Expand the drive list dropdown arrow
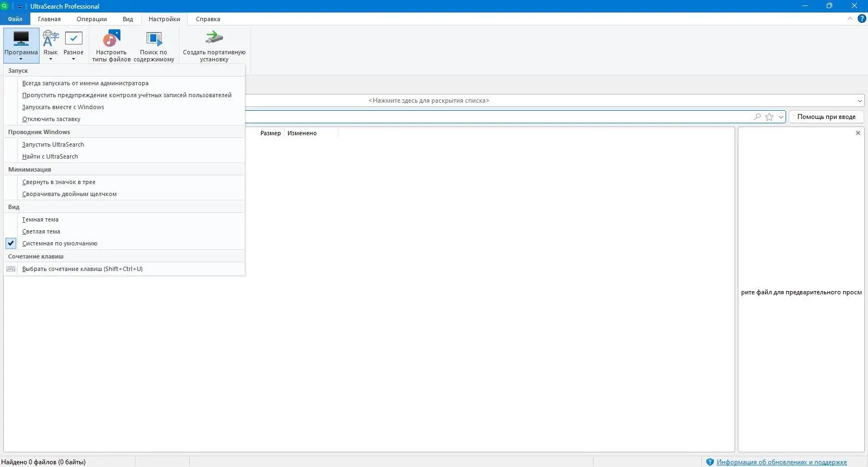The image size is (868, 467). click(860, 100)
